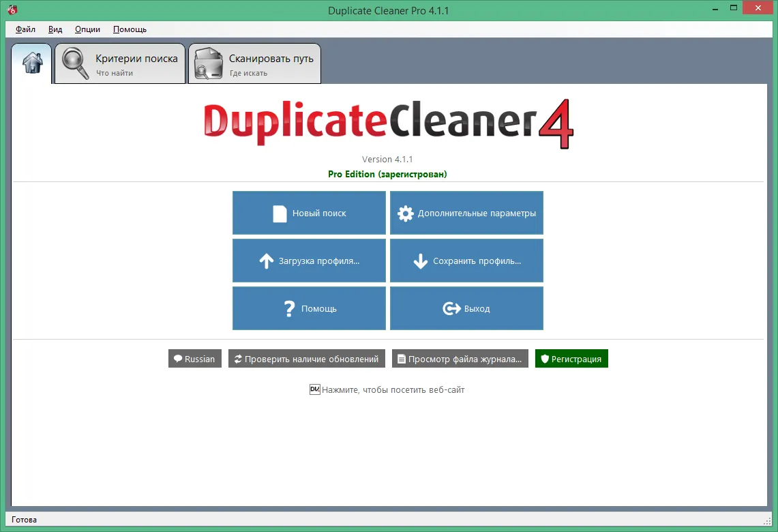
Task: Switch to the Критерии поиска tab
Action: coord(119,63)
